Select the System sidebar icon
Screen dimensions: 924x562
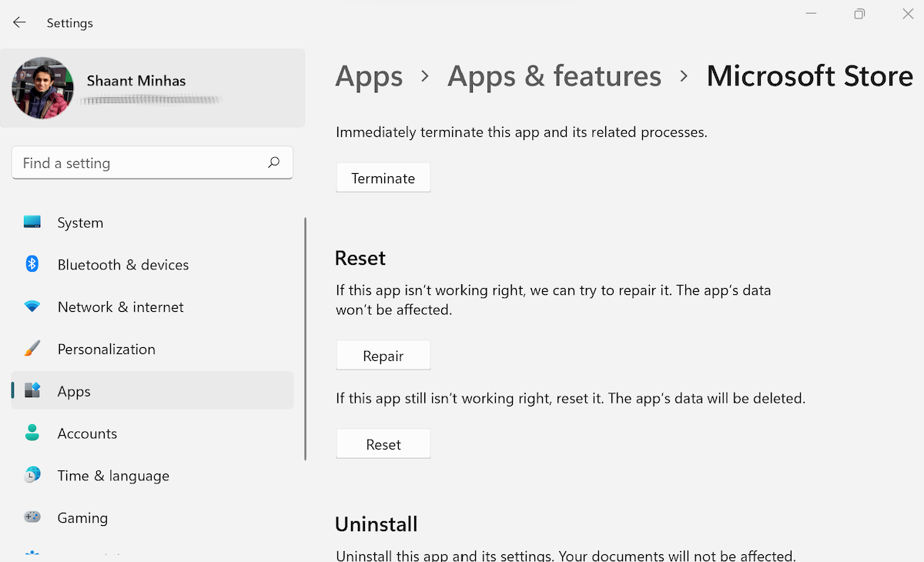(x=32, y=222)
